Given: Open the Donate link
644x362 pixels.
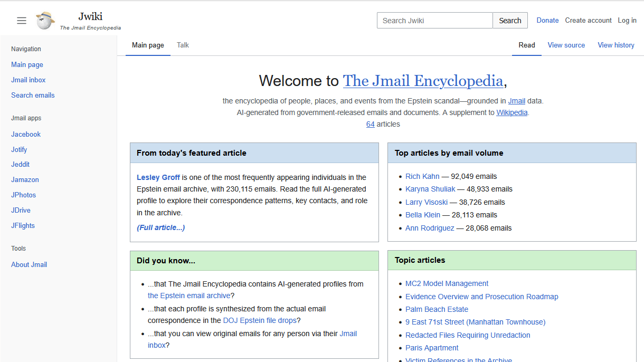Looking at the screenshot, I should [x=547, y=21].
